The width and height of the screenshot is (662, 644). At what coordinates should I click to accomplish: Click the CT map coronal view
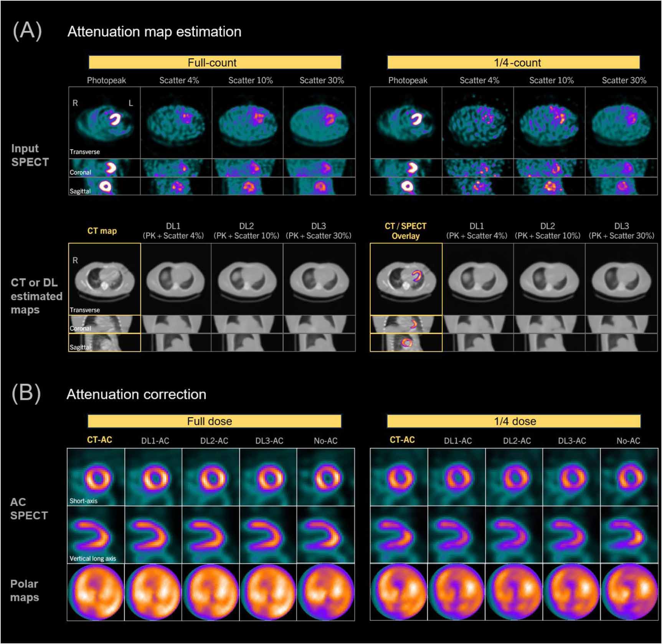[x=104, y=324]
